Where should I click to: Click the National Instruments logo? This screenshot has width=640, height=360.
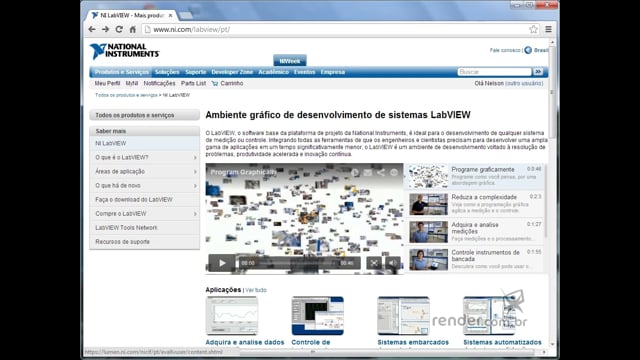coord(124,51)
